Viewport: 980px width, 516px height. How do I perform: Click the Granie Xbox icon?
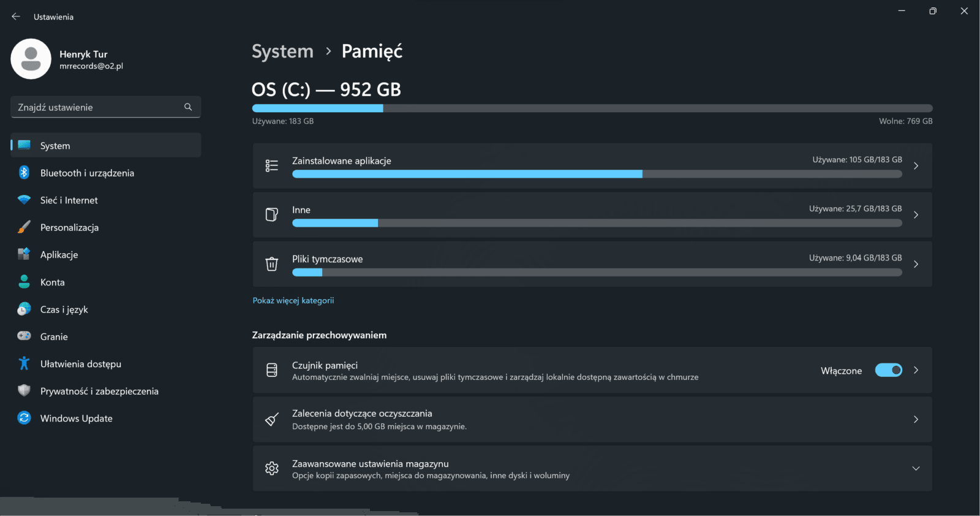[x=23, y=336]
